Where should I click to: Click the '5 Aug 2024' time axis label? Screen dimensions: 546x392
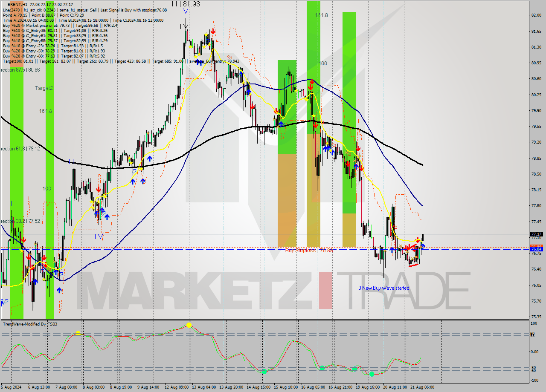[x=11, y=387]
